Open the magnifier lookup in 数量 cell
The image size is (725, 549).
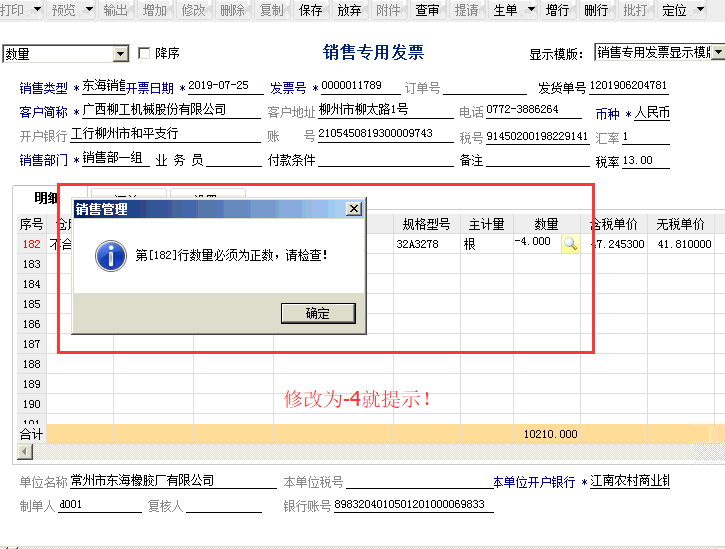tap(571, 243)
